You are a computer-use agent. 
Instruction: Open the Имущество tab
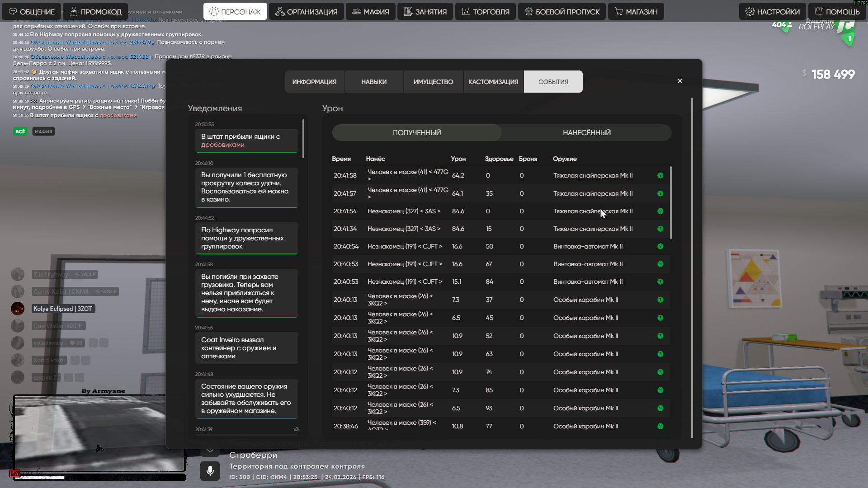(x=433, y=82)
